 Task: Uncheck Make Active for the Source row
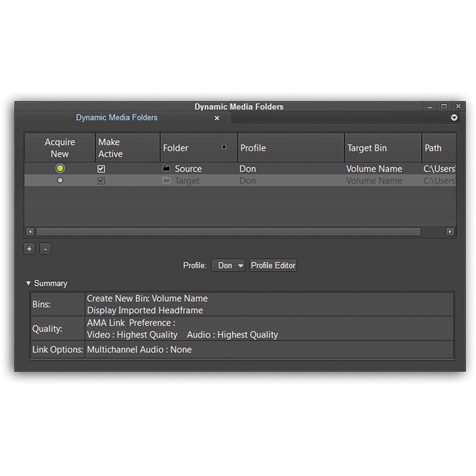[101, 169]
